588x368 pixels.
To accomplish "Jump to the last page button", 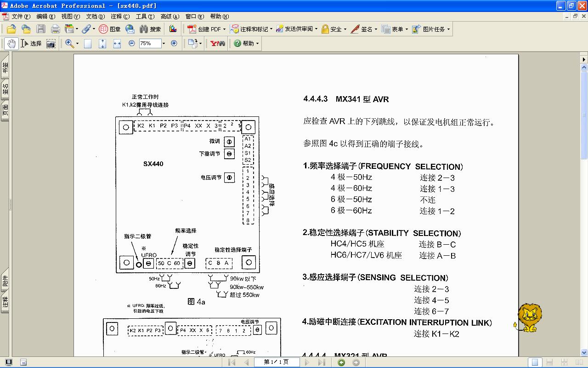I will pos(322,362).
